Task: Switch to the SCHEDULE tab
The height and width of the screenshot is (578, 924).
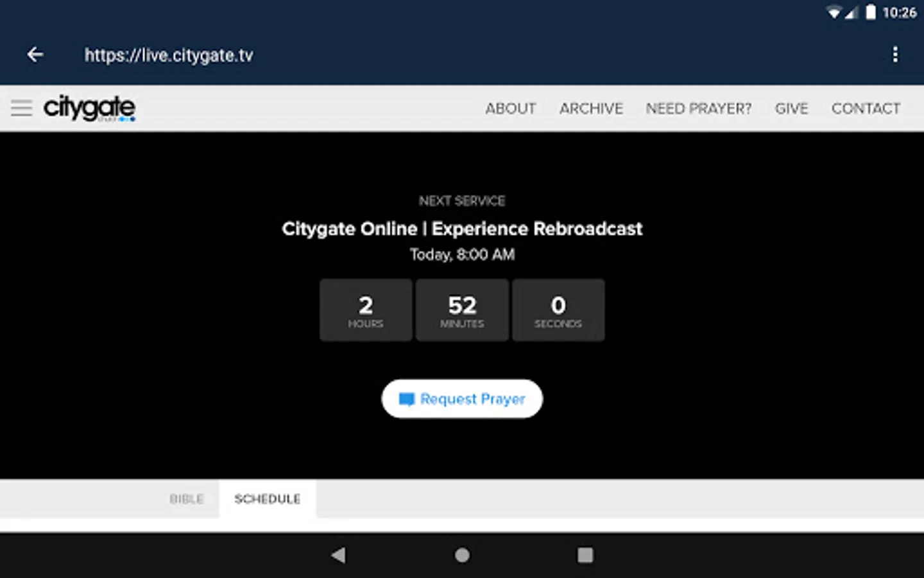Action: tap(268, 499)
